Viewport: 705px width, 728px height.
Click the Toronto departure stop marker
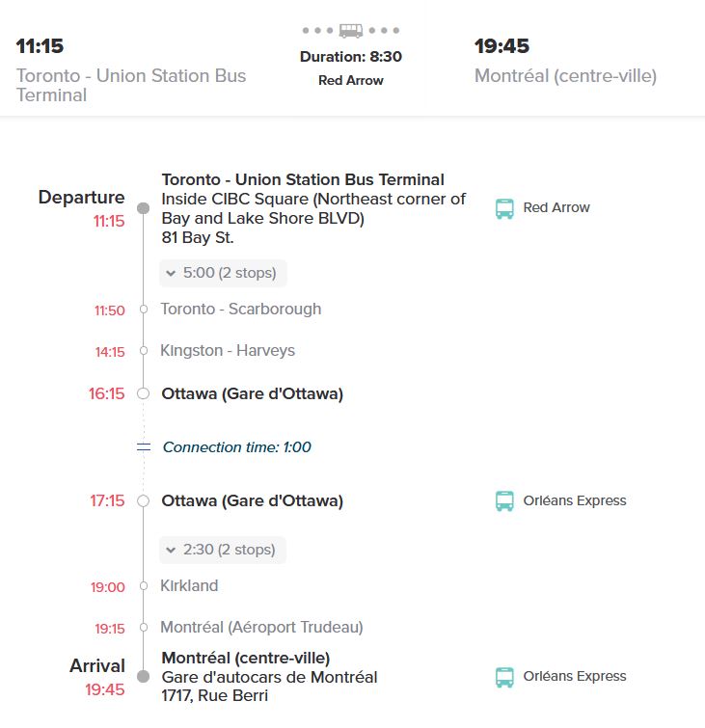[x=144, y=208]
